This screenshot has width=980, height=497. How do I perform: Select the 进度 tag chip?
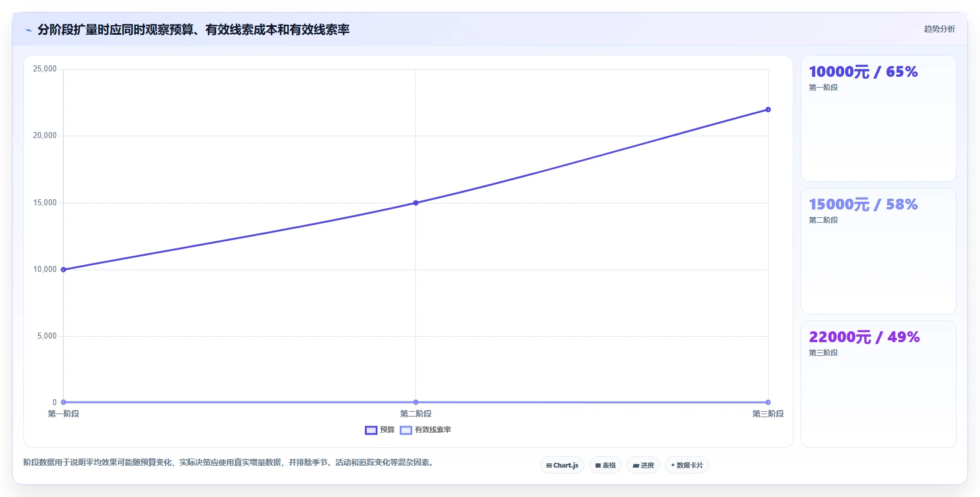coord(643,465)
